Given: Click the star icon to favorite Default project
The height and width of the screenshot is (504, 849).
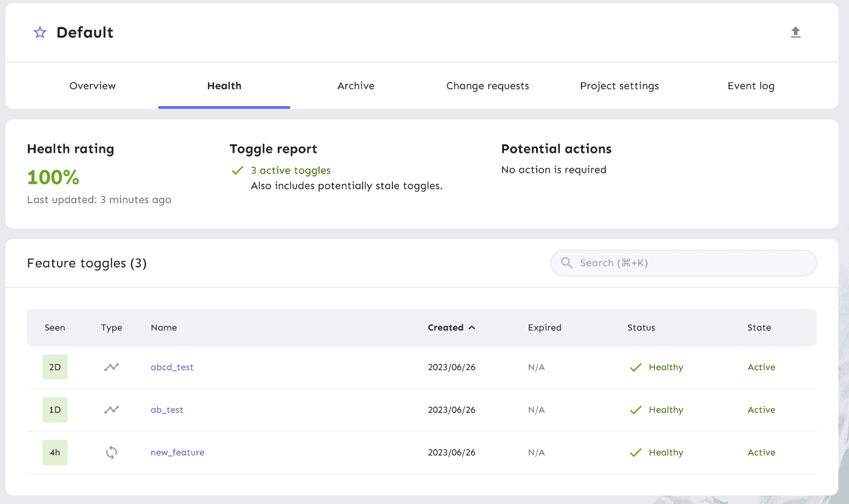Looking at the screenshot, I should (40, 33).
